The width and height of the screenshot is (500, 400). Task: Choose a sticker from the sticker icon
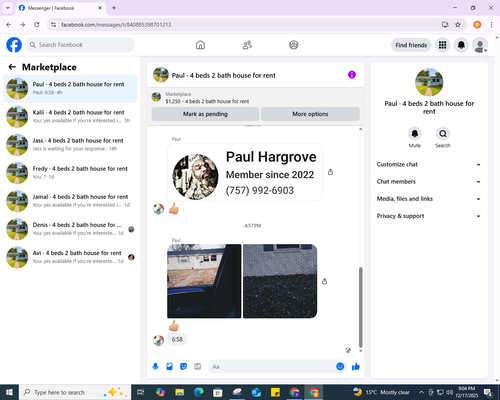pos(183,367)
